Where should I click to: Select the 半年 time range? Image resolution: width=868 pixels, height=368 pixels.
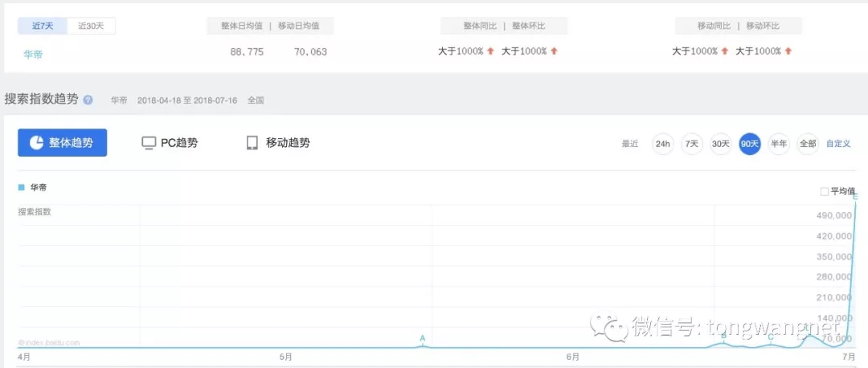point(779,144)
